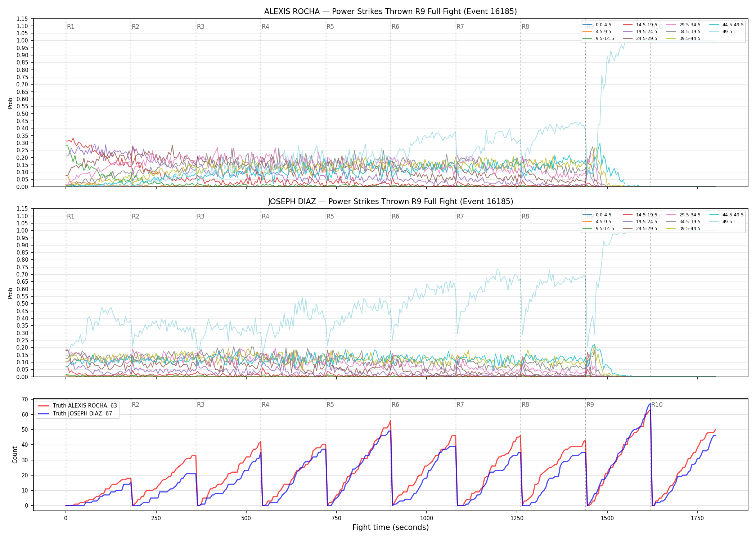Click the x-axis tick label 1000
The width and height of the screenshot is (756, 540).
point(427,518)
